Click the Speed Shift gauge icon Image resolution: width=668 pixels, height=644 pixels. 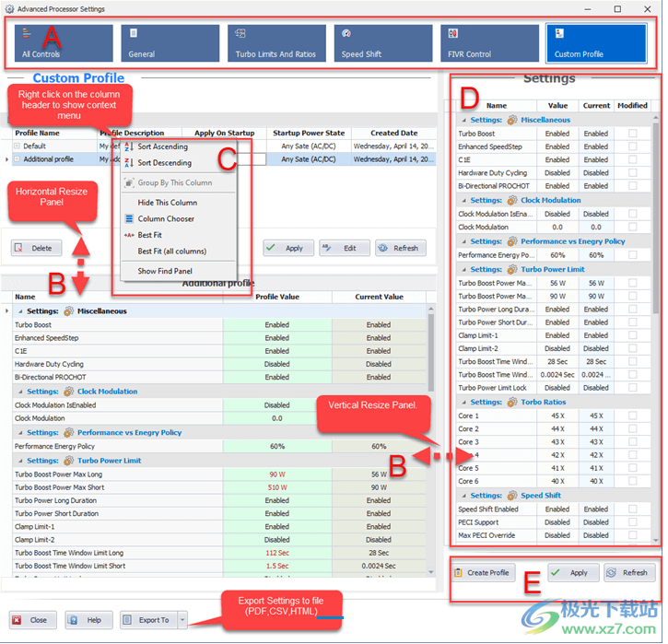[x=346, y=33]
